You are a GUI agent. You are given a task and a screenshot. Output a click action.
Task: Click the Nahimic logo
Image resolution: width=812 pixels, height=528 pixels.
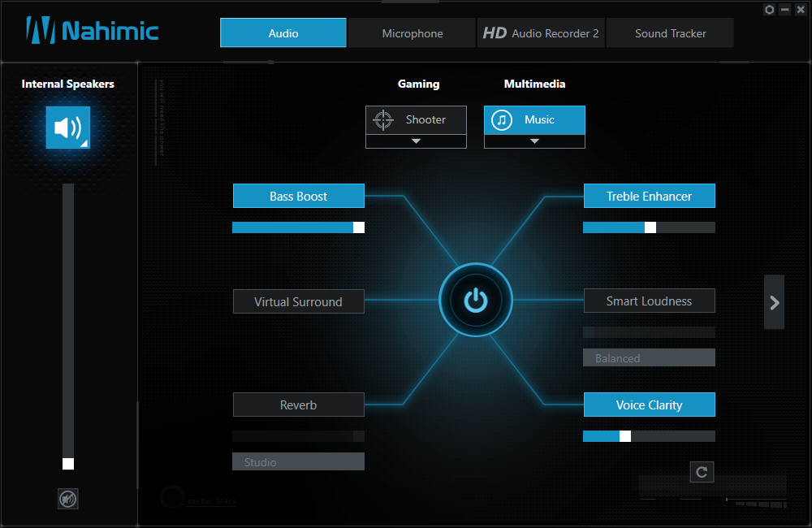click(x=93, y=31)
